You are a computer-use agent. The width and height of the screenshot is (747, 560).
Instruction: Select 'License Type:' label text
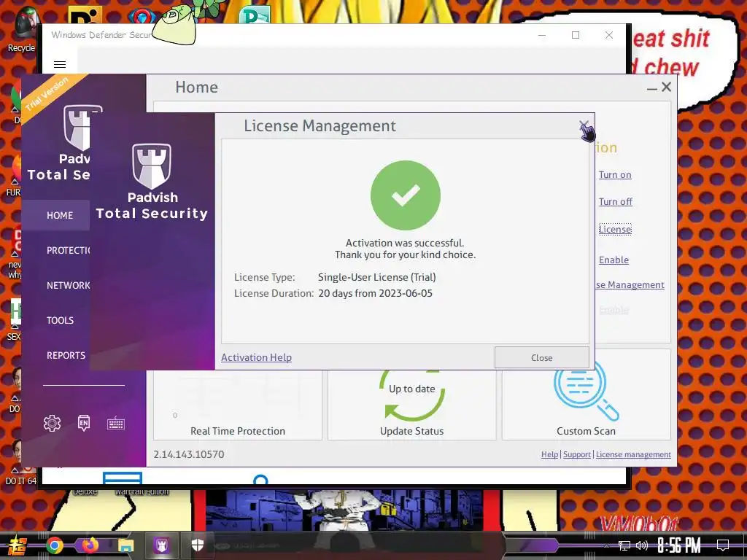pyautogui.click(x=264, y=277)
